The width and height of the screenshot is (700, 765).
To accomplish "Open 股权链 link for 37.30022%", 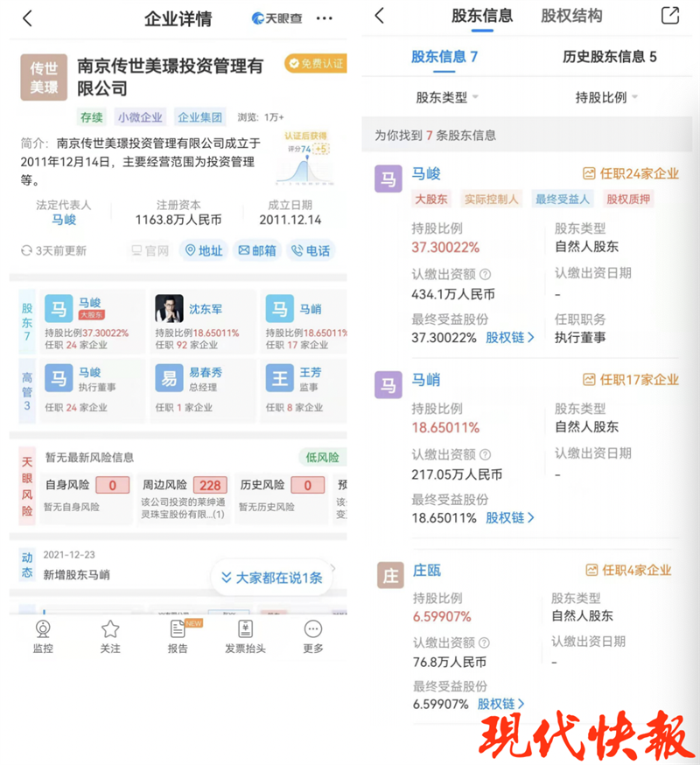I will [510, 337].
